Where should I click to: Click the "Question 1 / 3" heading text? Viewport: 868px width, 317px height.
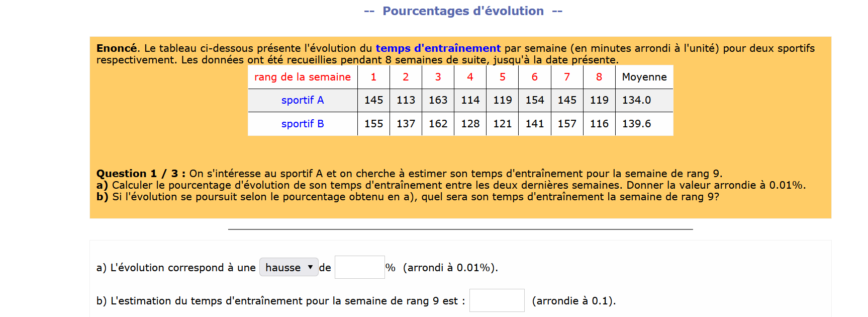coord(141,174)
